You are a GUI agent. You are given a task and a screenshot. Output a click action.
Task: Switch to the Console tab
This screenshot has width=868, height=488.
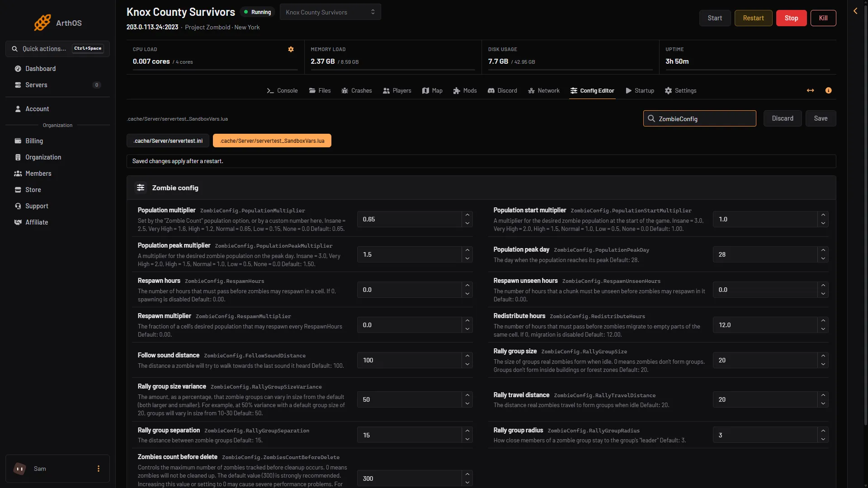(282, 90)
